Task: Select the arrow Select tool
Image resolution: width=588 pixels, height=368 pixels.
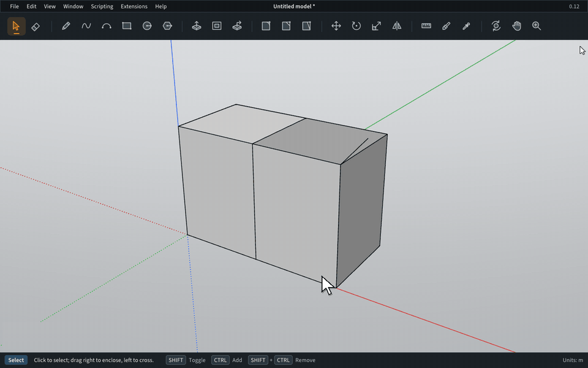Action: click(x=16, y=26)
